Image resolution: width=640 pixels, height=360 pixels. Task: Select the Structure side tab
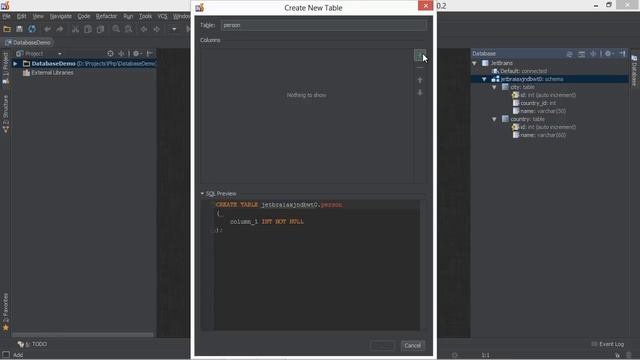pyautogui.click(x=6, y=114)
